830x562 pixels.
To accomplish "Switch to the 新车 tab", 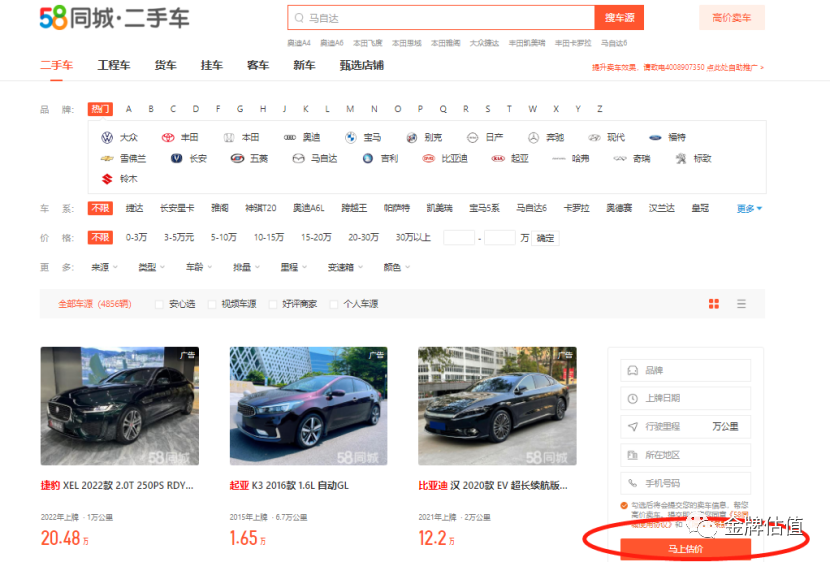I will tap(304, 65).
